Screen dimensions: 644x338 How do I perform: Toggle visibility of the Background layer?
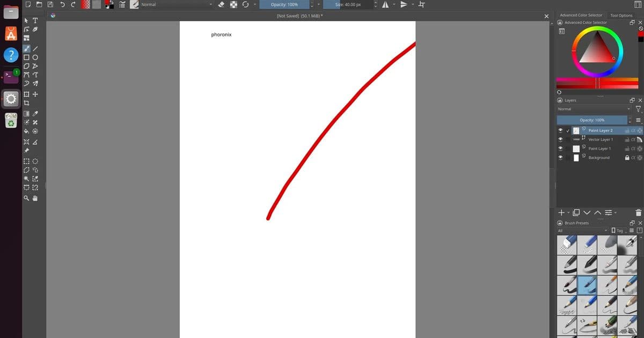561,157
